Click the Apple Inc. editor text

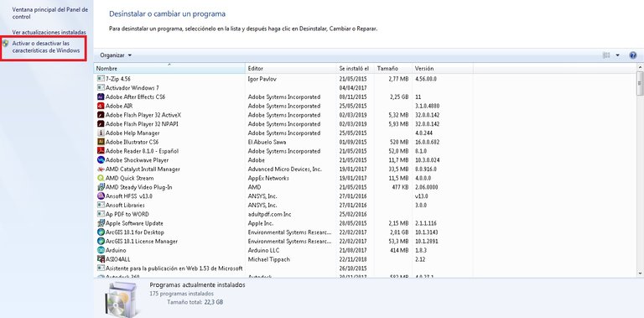point(261,223)
